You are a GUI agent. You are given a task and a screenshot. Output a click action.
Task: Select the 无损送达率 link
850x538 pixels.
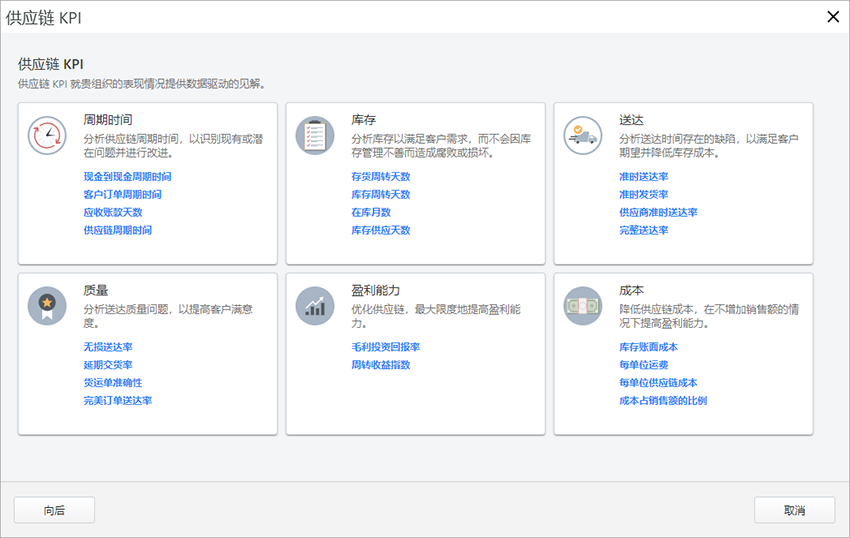[108, 347]
